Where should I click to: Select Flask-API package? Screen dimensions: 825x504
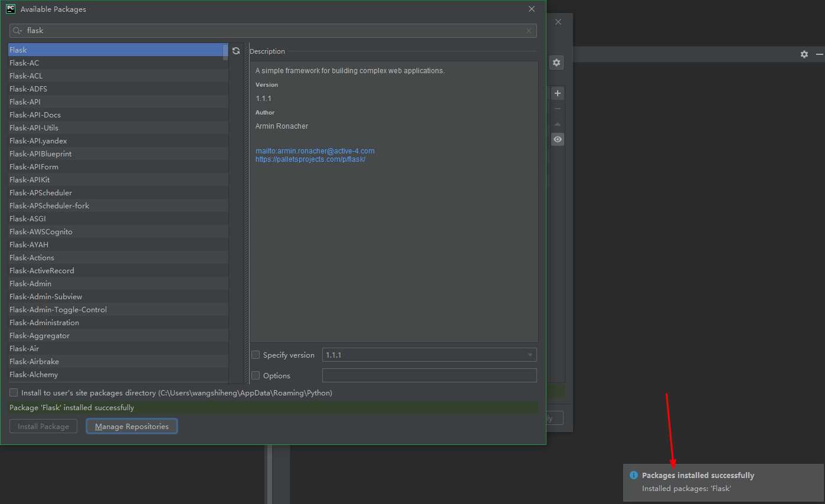point(118,102)
